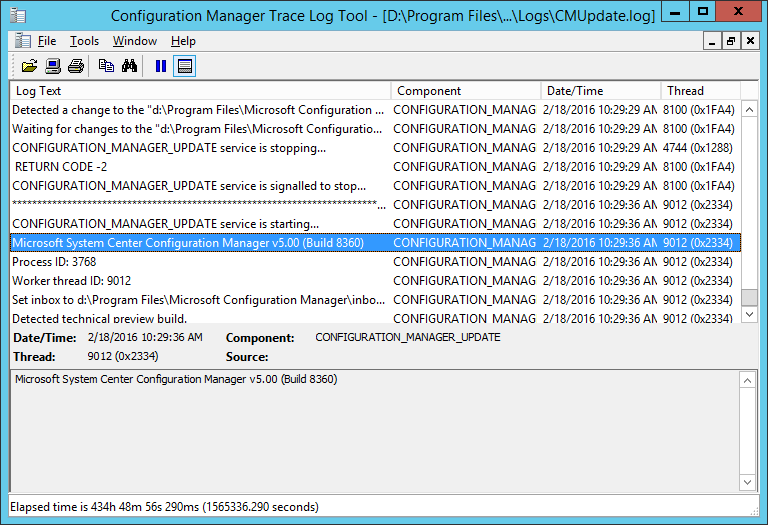Screen dimensions: 768x525
Task: Select the 'Set inbox to d:\Program Files' row
Action: (x=376, y=300)
